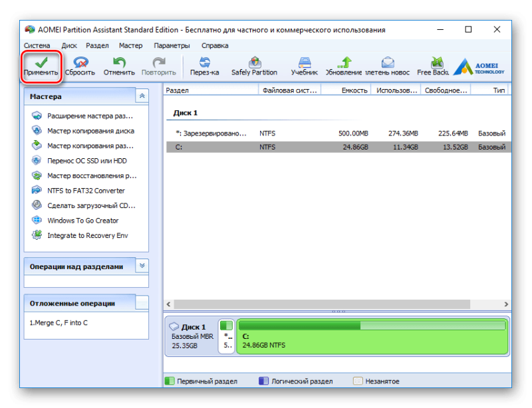The height and width of the screenshot is (408, 532).
Task: Click Первичный раздел green legend swatch
Action: coord(170,381)
